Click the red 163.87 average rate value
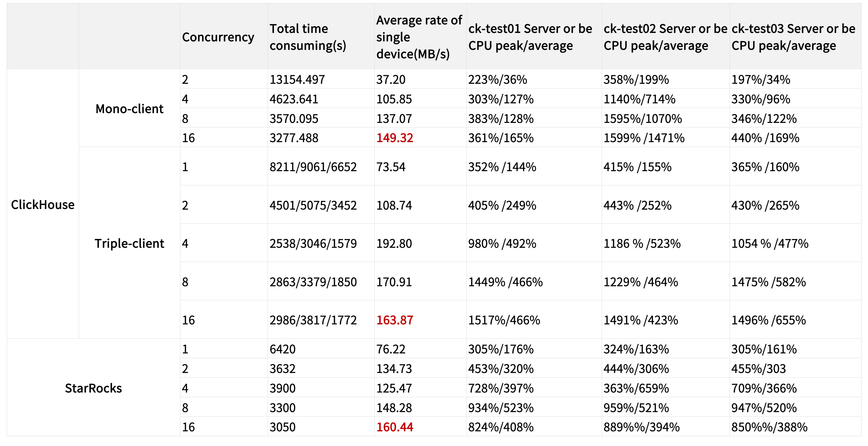 tap(395, 320)
